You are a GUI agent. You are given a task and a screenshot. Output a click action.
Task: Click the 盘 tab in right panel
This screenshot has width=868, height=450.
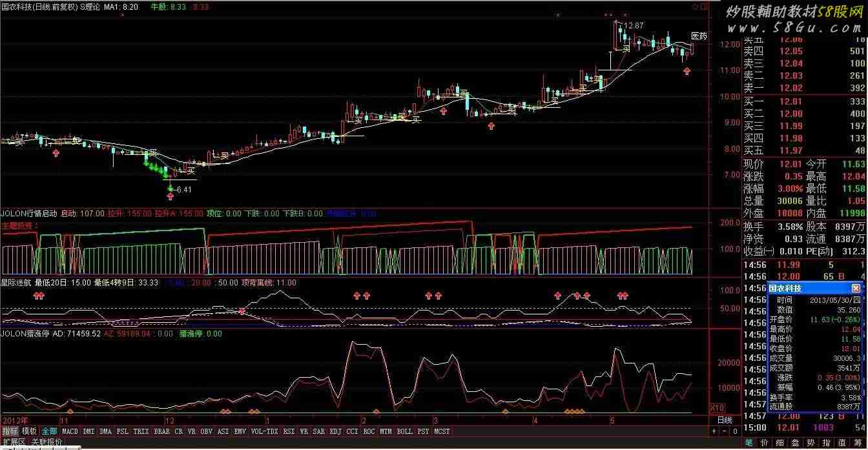pyautogui.click(x=796, y=443)
